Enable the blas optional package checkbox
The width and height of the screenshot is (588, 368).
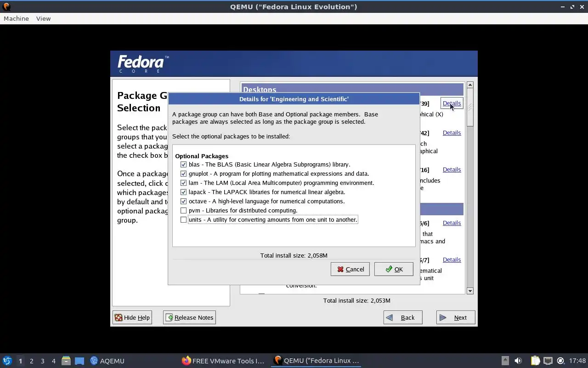(x=184, y=164)
